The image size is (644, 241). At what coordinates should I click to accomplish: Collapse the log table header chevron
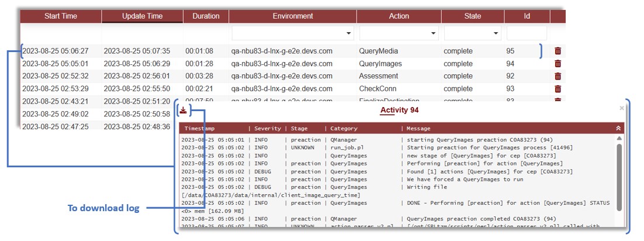pyautogui.click(x=618, y=128)
